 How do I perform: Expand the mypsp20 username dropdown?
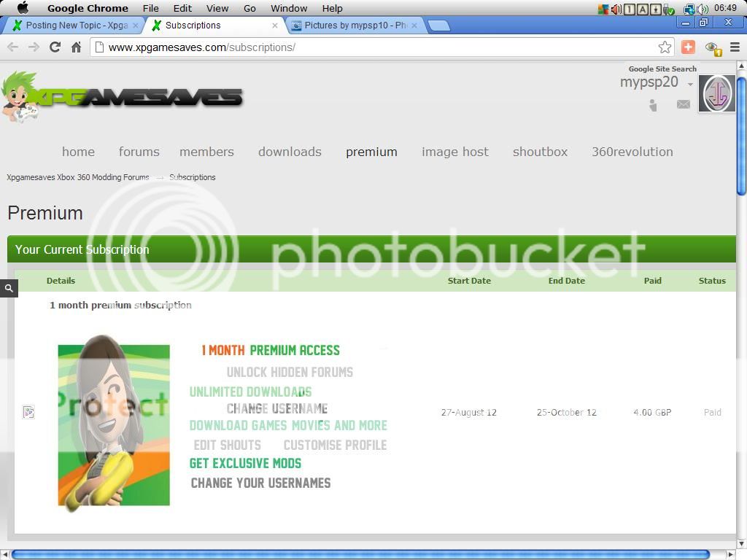tap(690, 85)
